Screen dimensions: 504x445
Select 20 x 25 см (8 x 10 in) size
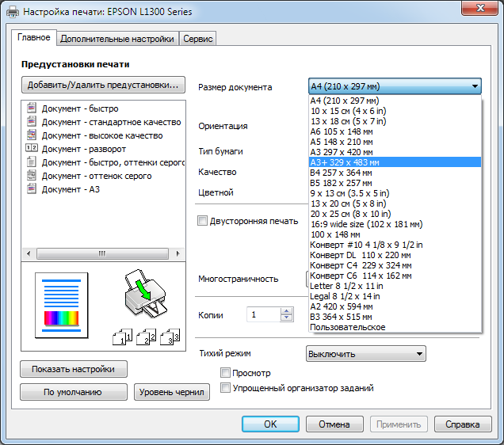point(395,214)
